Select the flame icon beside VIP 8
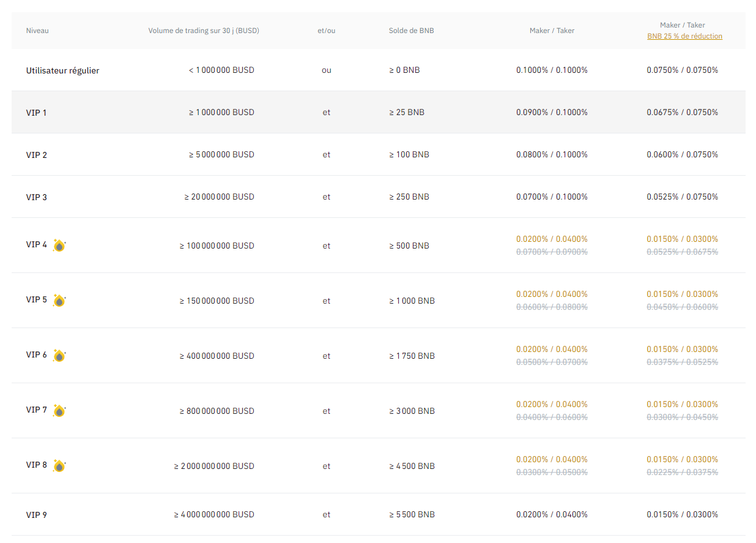Viewport: 756px width, 543px height. pos(59,465)
